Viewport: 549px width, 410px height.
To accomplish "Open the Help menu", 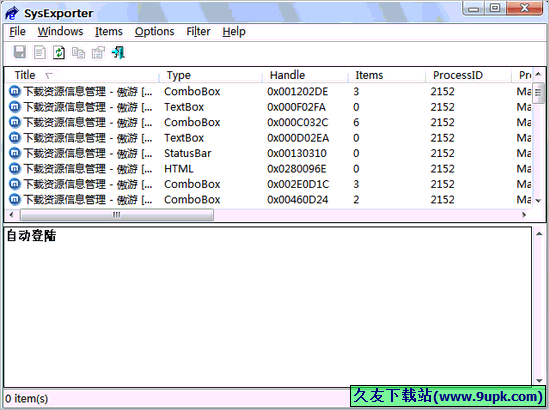I will (234, 32).
